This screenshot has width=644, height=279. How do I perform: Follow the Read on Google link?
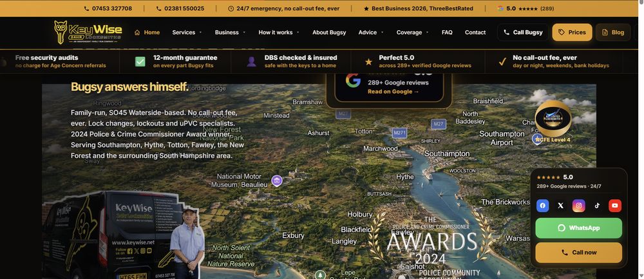click(x=393, y=91)
